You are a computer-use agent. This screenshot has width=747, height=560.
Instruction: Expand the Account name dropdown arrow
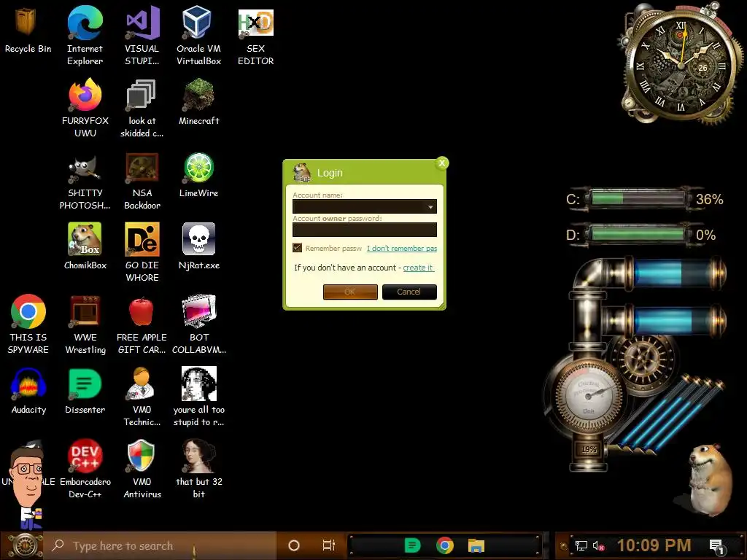tap(430, 206)
